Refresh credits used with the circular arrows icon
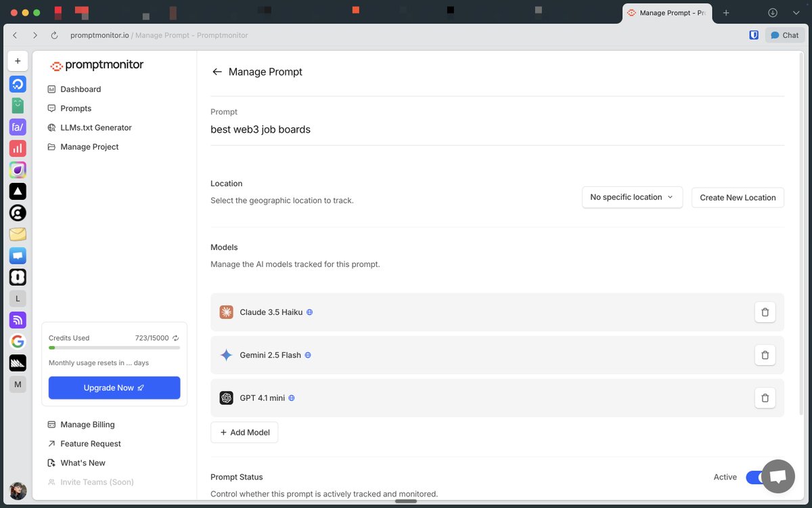 [176, 338]
